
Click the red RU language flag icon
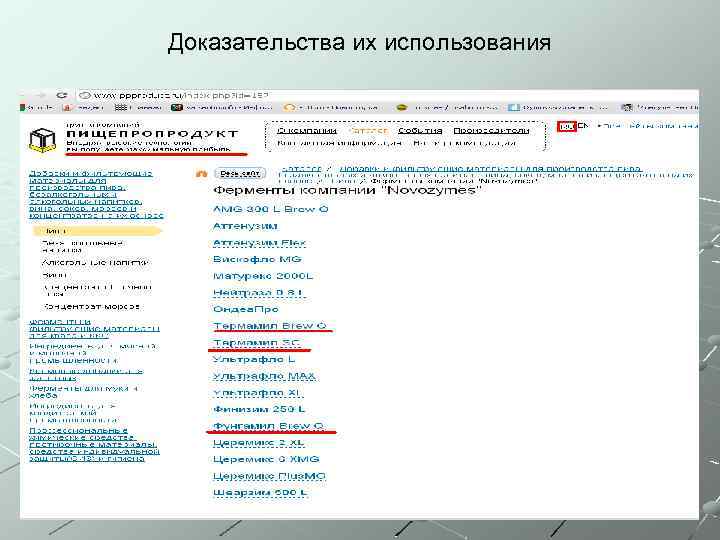(x=567, y=127)
